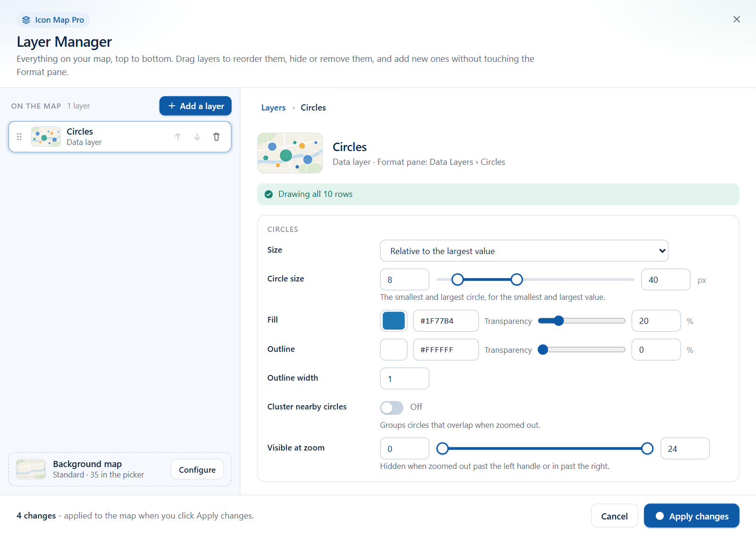Viewport: 756px width, 536px height.
Task: Click the Outline hex code field
Action: 446,350
